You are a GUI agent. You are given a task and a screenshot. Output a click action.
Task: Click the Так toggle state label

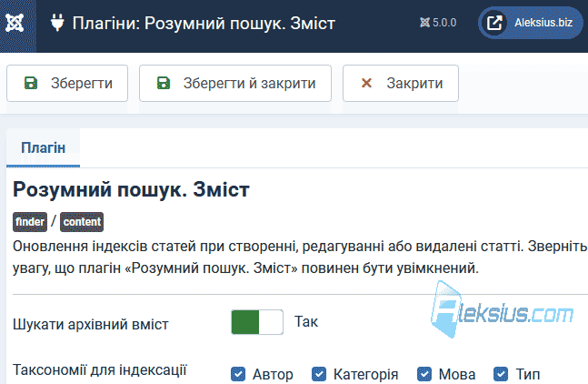306,322
